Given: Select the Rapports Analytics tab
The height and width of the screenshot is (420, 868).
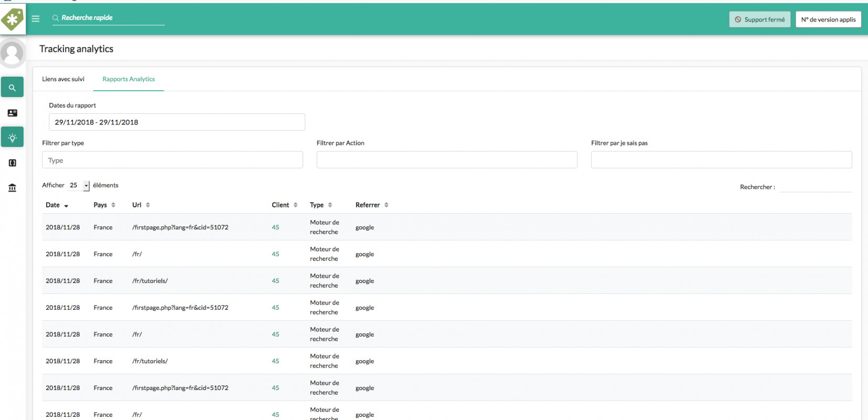Looking at the screenshot, I should 128,79.
